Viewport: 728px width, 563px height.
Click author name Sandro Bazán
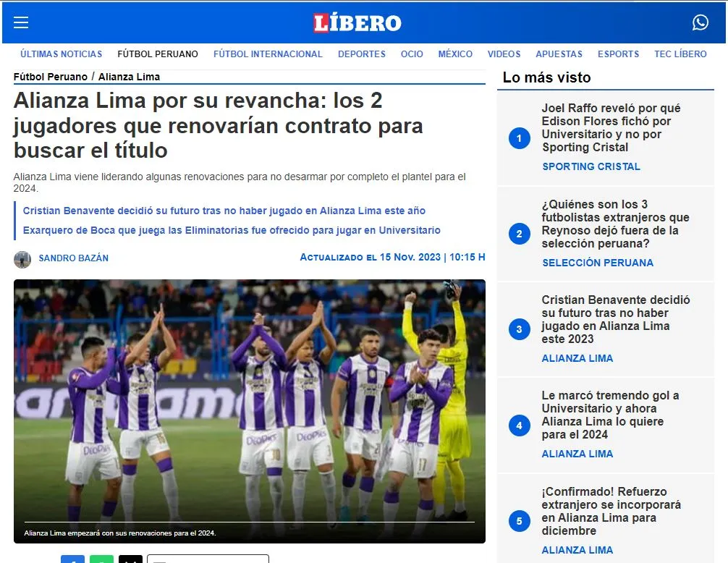pyautogui.click(x=73, y=258)
